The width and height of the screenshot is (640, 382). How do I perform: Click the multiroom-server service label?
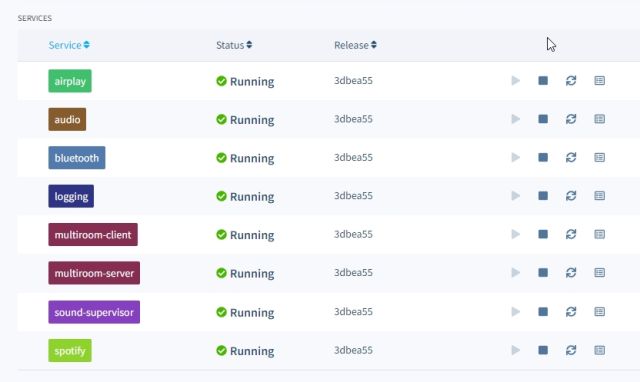click(94, 273)
